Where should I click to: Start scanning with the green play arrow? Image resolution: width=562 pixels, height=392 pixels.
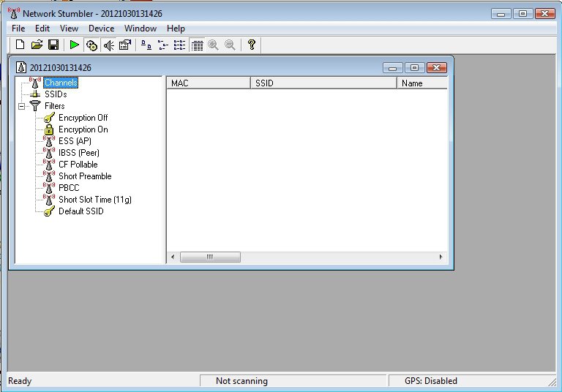click(x=74, y=45)
